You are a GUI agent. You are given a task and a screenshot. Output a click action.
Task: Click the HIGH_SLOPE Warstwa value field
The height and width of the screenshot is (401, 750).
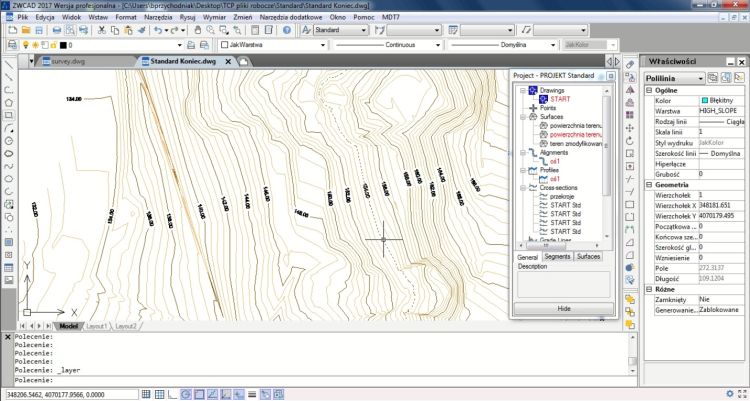722,111
